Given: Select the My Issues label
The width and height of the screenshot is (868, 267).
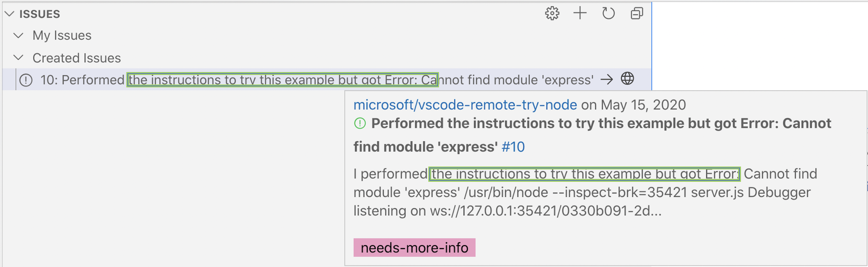Looking at the screenshot, I should [62, 35].
